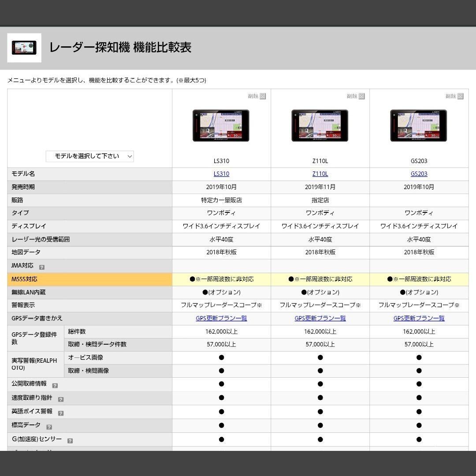Open GPS更新プラン一覧 in the GS203 column
Screen dimensions: 476x476
(419, 318)
